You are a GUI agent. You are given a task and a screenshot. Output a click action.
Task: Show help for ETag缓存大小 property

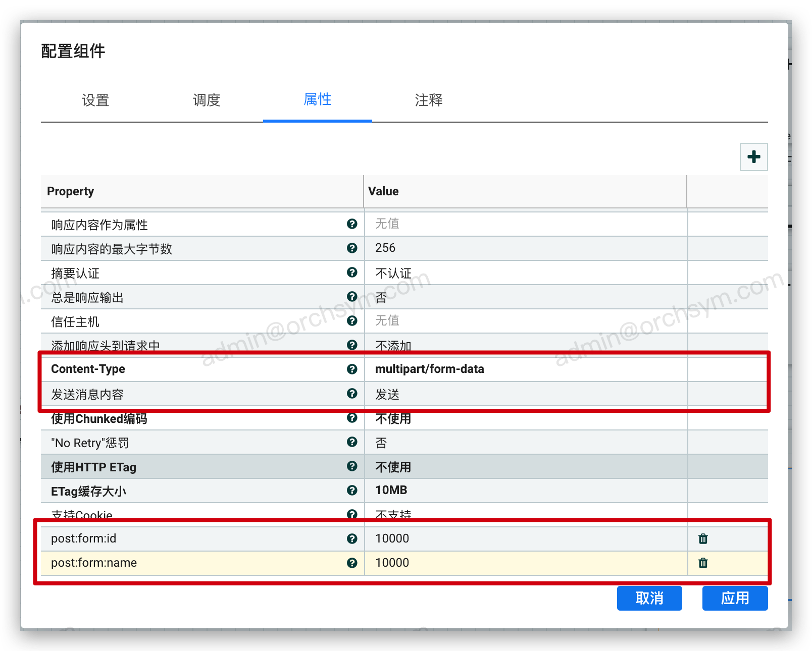tap(352, 491)
